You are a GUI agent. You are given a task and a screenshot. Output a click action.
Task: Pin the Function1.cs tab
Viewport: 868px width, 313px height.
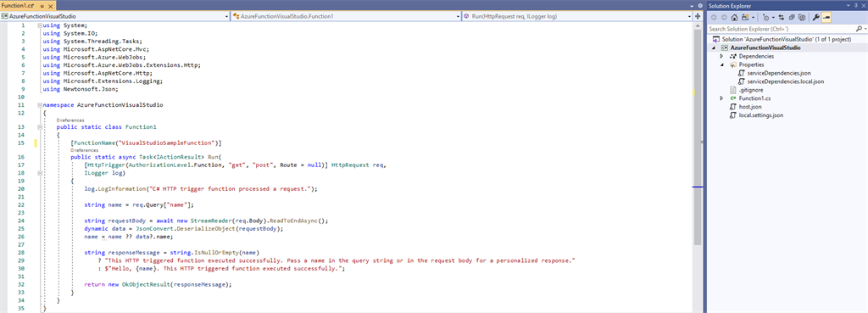(x=42, y=6)
